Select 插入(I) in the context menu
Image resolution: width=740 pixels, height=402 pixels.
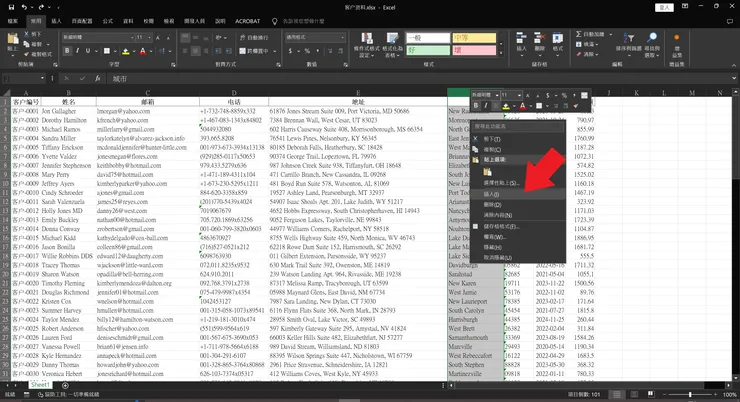tap(518, 194)
